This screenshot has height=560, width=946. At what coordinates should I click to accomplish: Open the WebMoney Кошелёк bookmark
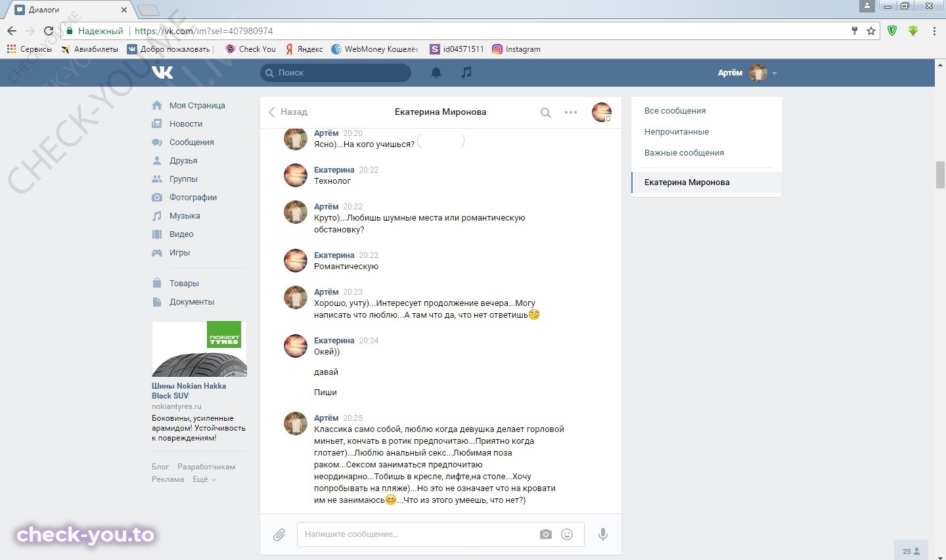coord(375,49)
